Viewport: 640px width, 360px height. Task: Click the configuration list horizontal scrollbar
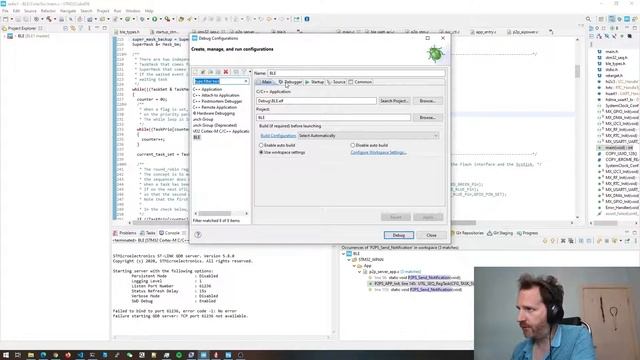pyautogui.click(x=221, y=213)
